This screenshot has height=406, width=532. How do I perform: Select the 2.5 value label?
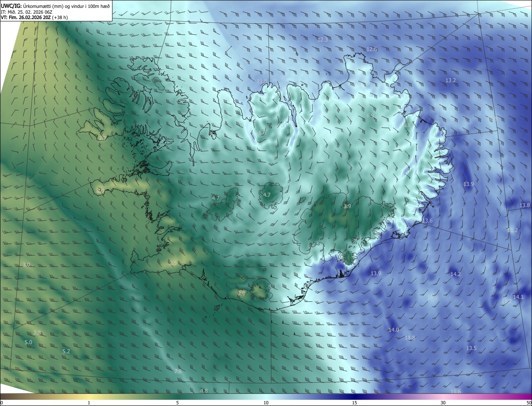click(x=172, y=263)
